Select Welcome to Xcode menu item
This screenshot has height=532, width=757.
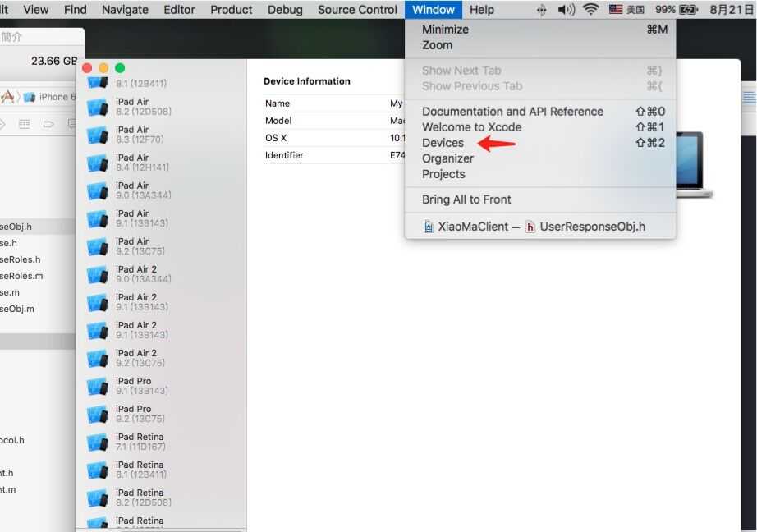pyautogui.click(x=540, y=127)
